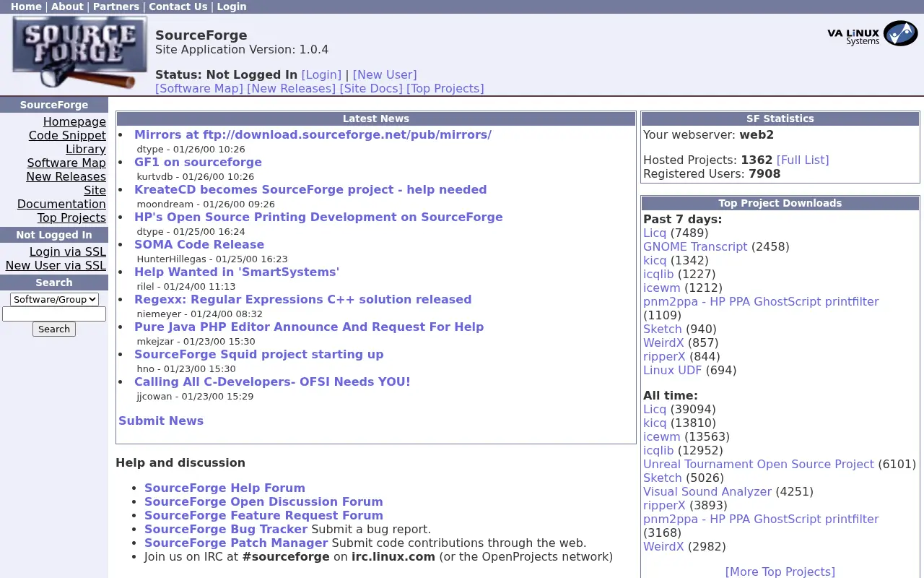Viewport: 924px width, 578px height.
Task: Open the SourceForge Squid project news item
Action: pyautogui.click(x=258, y=354)
